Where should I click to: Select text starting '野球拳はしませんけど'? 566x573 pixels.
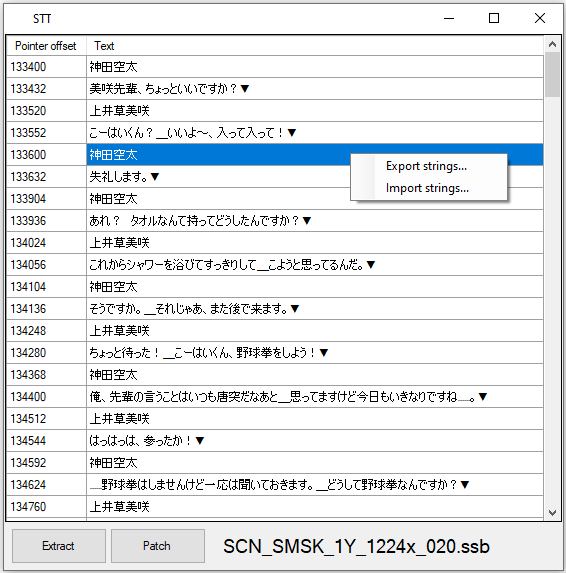point(280,485)
